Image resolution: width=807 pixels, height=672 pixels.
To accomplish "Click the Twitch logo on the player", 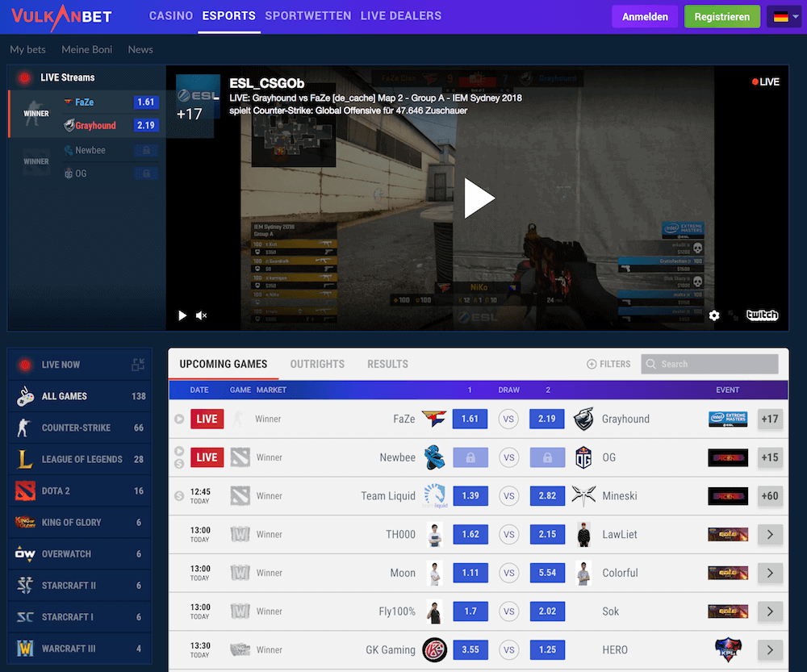I will click(x=762, y=315).
